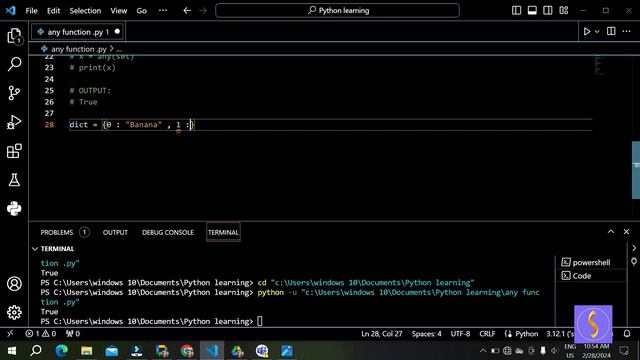Show more menu items ellipsis
Image resolution: width=640 pixels, height=360 pixels.
pos(163,11)
